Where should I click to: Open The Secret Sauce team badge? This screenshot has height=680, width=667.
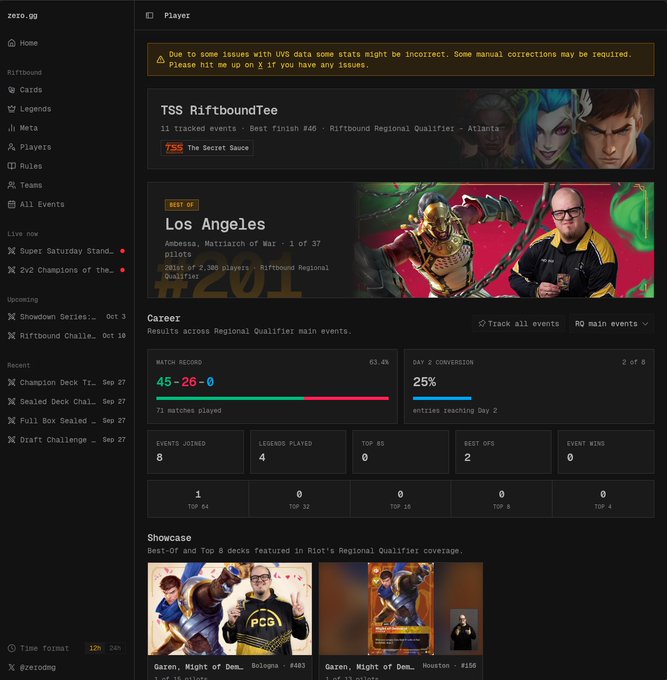[x=207, y=148]
